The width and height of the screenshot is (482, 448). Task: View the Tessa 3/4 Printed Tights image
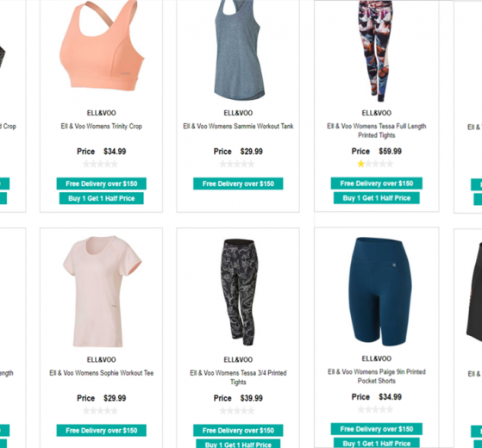(x=239, y=292)
